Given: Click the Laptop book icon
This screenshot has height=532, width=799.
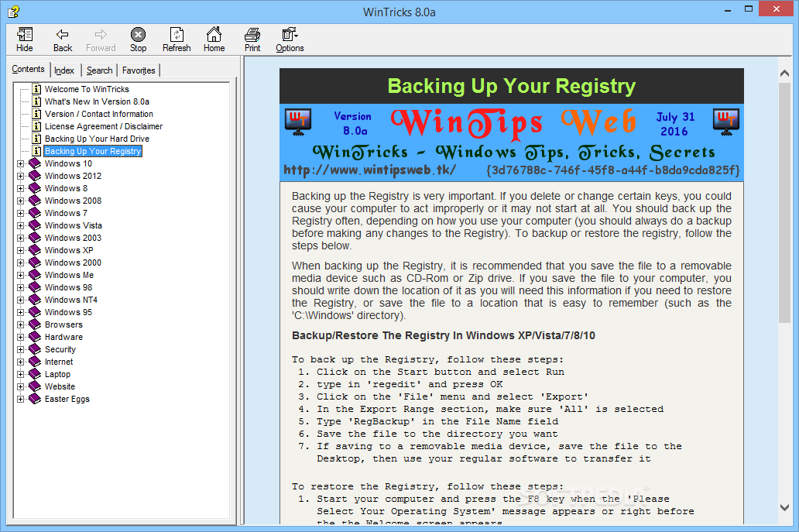Looking at the screenshot, I should 35,374.
